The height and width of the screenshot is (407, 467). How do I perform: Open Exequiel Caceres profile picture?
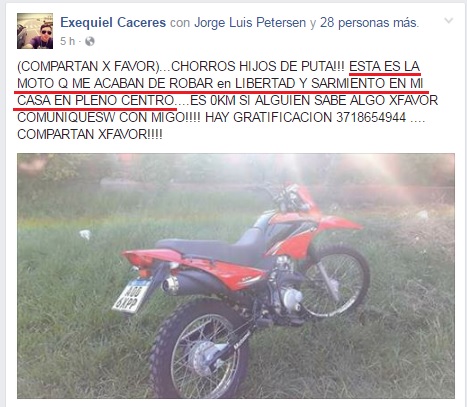[35, 31]
